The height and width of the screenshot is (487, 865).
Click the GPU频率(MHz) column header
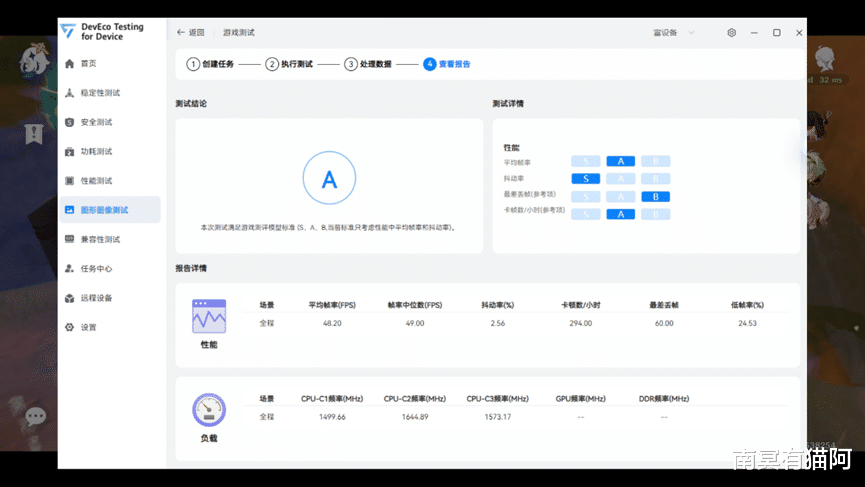tap(581, 399)
